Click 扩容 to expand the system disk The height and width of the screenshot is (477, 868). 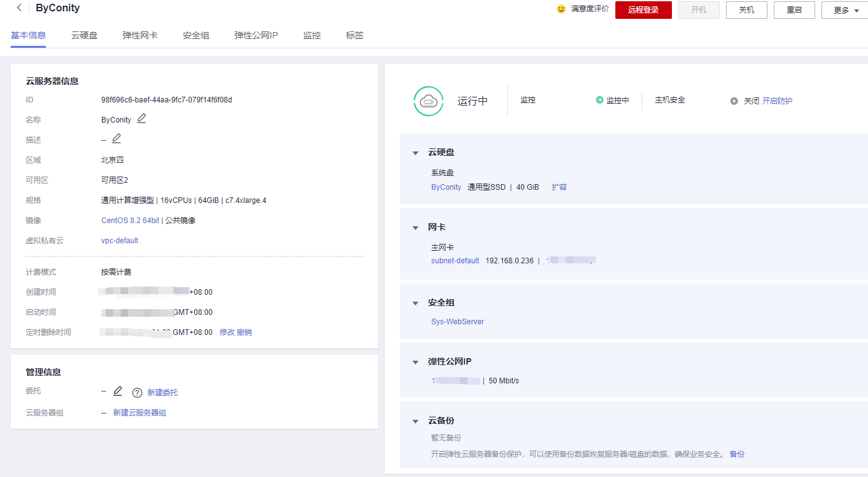pyautogui.click(x=559, y=187)
